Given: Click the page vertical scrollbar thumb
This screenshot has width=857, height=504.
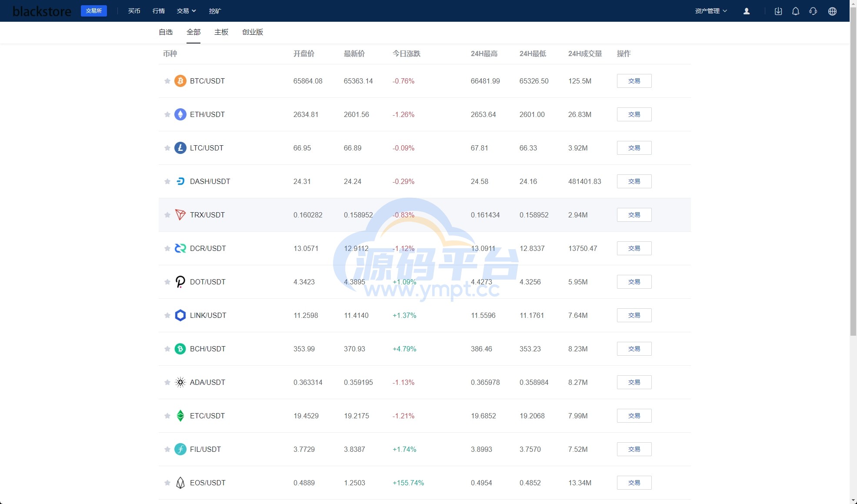Looking at the screenshot, I should tap(853, 171).
